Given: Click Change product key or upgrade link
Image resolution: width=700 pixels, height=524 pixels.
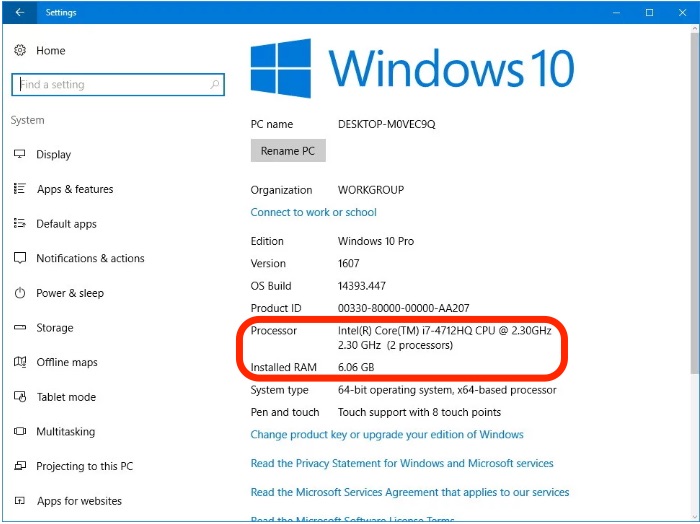Looking at the screenshot, I should click(387, 434).
